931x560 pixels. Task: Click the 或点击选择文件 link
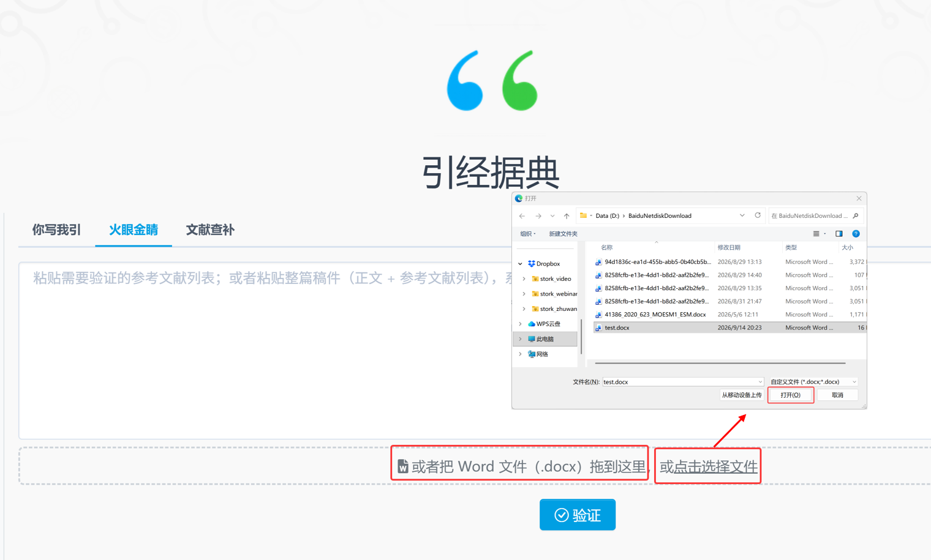click(709, 467)
